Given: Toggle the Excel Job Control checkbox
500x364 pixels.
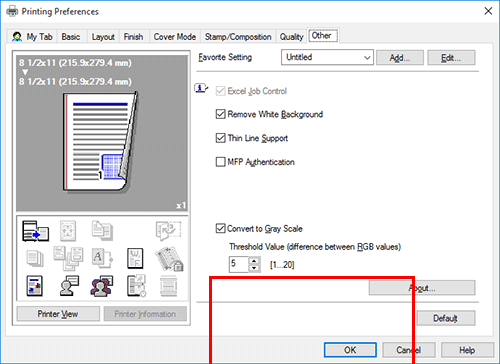Looking at the screenshot, I should click(220, 91).
